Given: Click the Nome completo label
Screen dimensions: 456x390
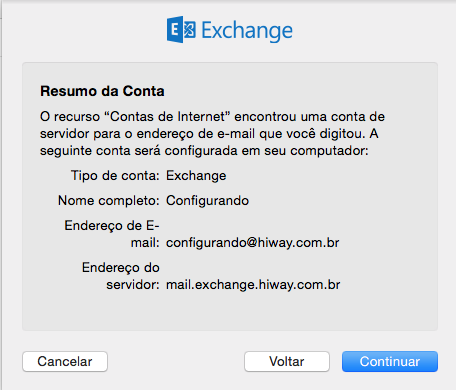Looking at the screenshot, I should click(109, 201).
